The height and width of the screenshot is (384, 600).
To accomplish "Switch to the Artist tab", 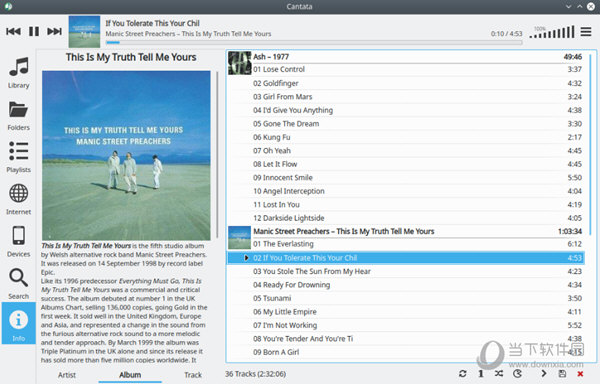I will tap(67, 375).
